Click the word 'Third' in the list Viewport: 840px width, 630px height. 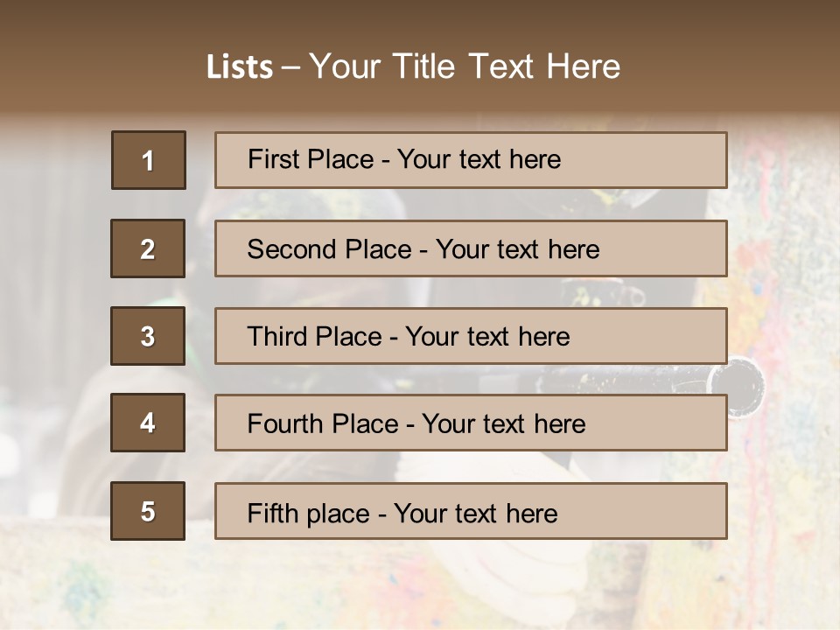278,337
